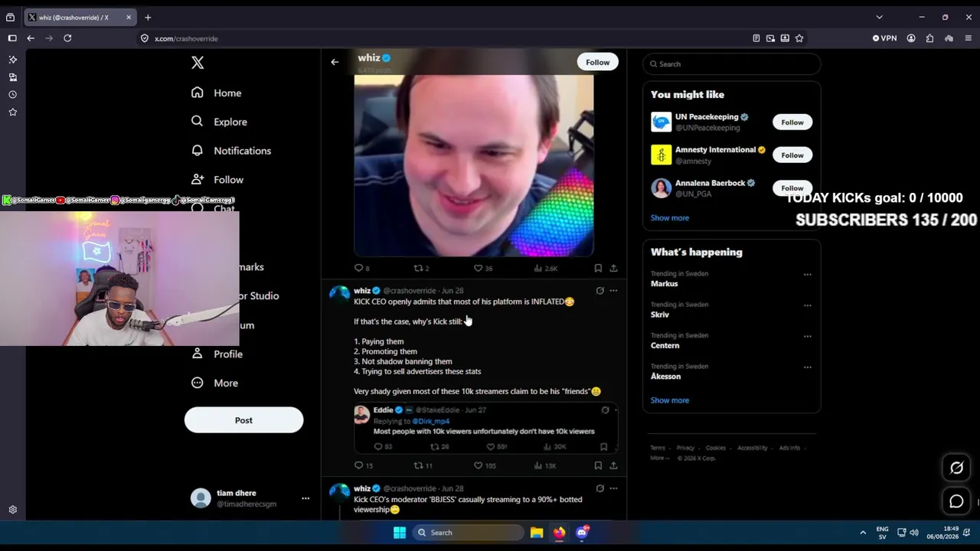This screenshot has height=551, width=980.
Task: Open the Åkesson trending topic
Action: point(666,377)
